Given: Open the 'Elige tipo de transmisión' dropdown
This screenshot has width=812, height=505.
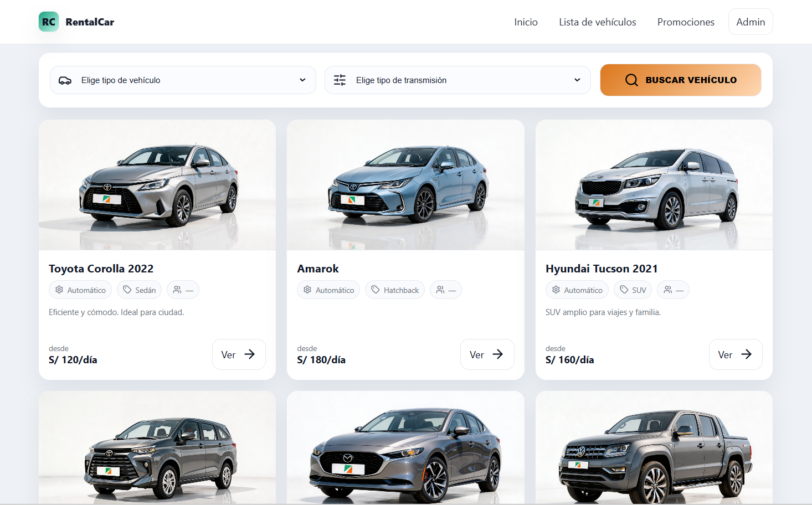Looking at the screenshot, I should [x=458, y=80].
